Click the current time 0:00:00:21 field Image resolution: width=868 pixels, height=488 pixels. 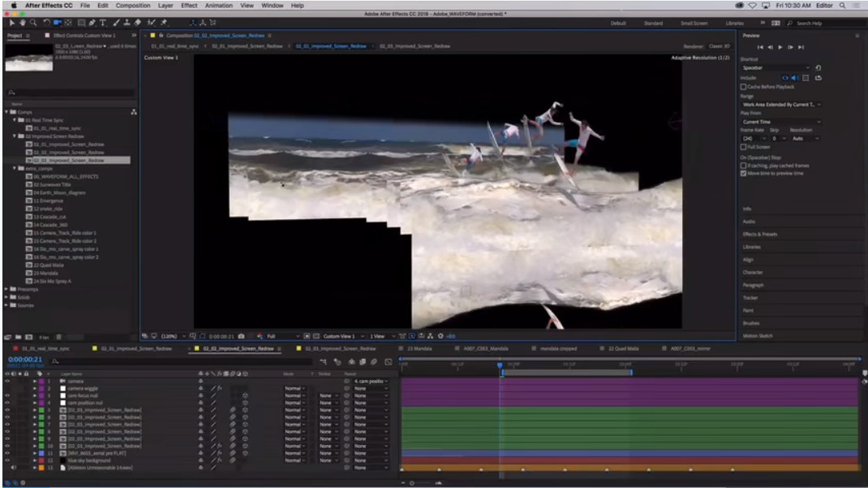[x=25, y=359]
